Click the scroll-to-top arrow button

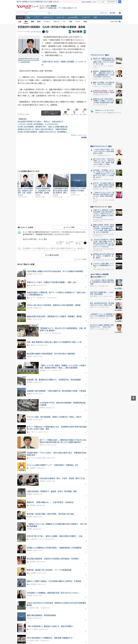pyautogui.click(x=133, y=398)
